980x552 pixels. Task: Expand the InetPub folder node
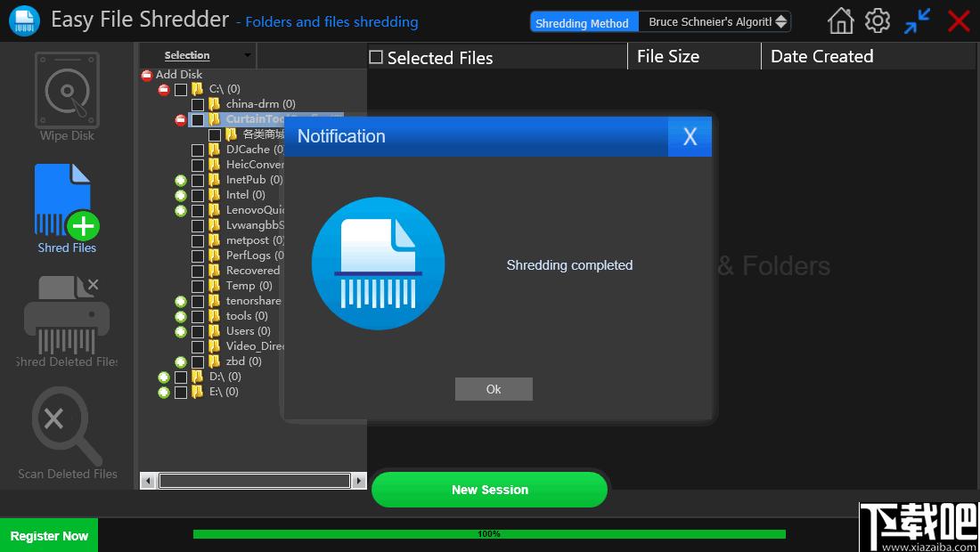point(181,180)
